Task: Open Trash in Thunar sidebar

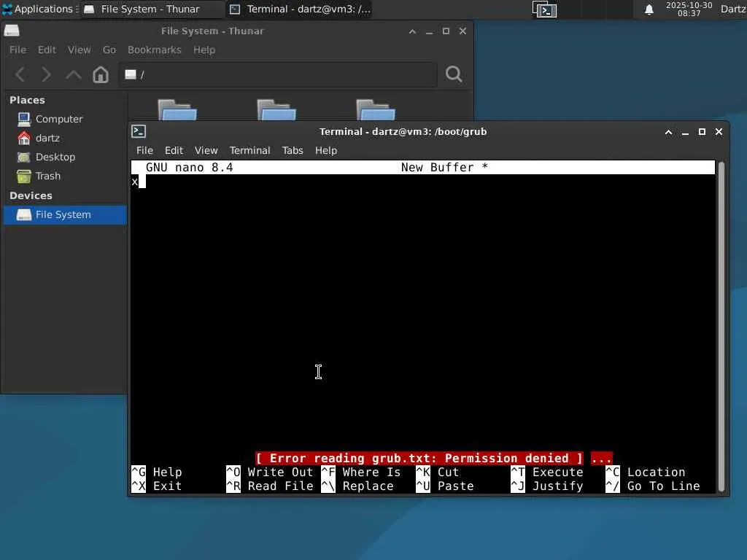Action: click(x=48, y=176)
